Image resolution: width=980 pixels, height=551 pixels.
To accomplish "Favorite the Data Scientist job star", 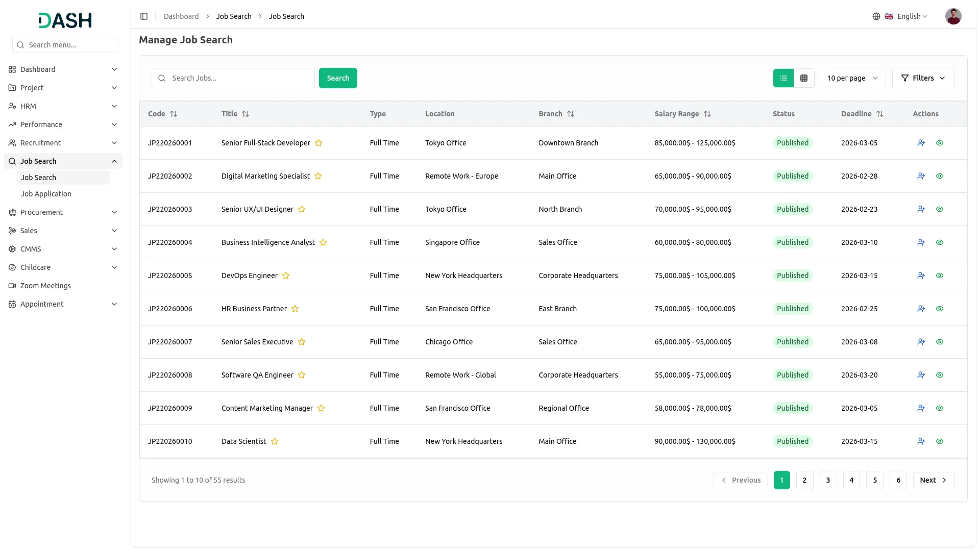I will pos(275,441).
